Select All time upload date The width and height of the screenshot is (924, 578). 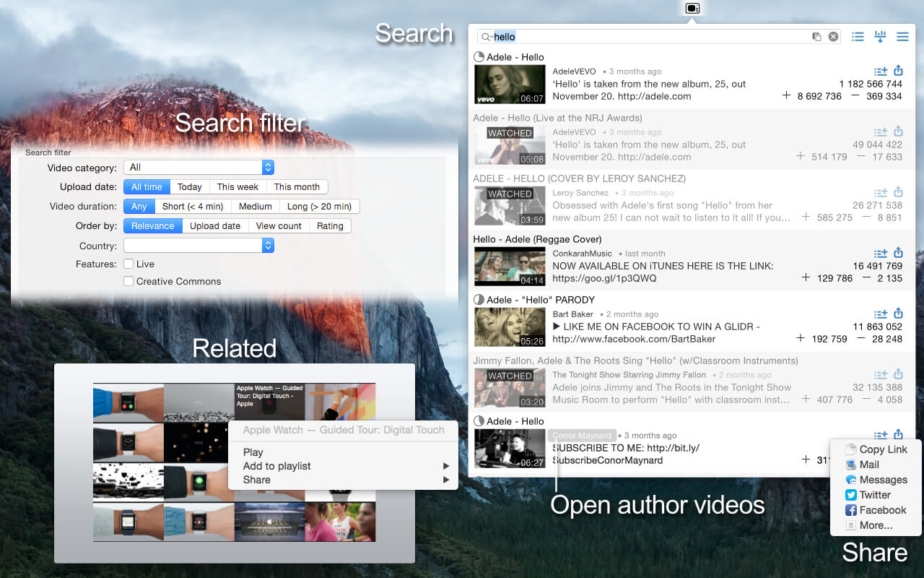(147, 187)
